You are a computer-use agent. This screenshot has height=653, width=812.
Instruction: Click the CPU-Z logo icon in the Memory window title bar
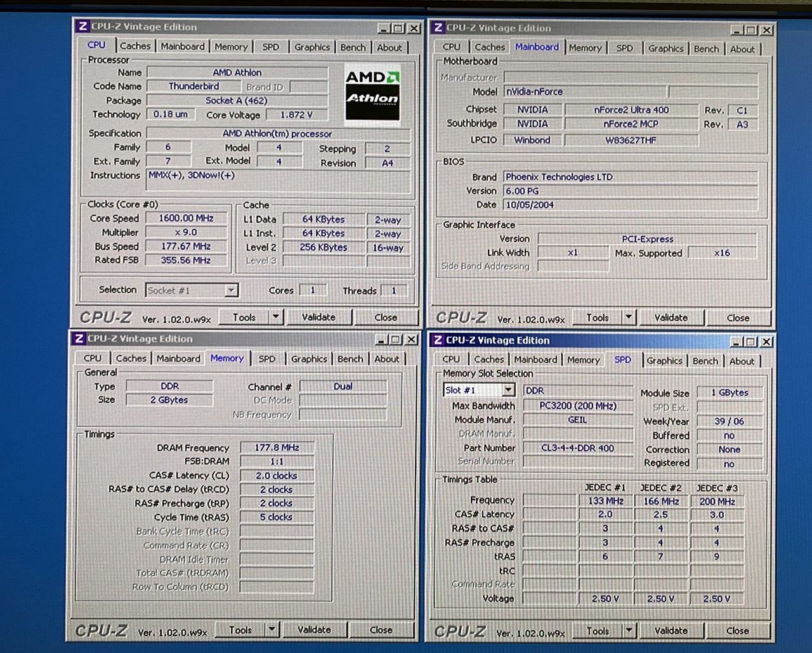(79, 339)
